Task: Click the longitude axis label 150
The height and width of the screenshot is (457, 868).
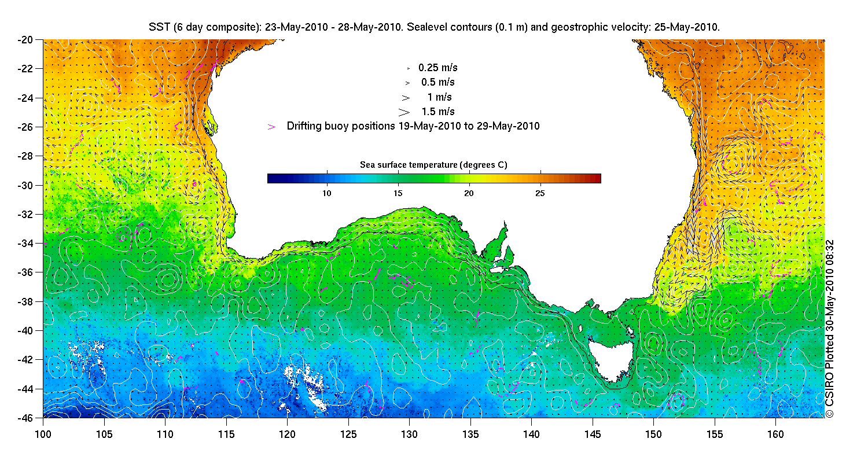Action: [x=653, y=433]
